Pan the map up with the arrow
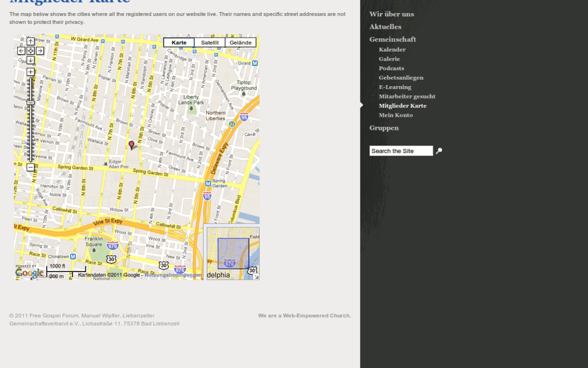 [30, 41]
